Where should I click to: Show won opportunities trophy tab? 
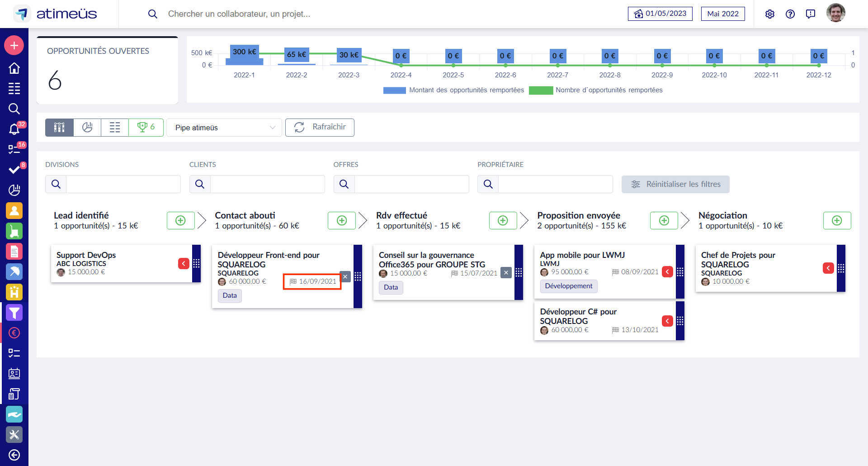[146, 128]
